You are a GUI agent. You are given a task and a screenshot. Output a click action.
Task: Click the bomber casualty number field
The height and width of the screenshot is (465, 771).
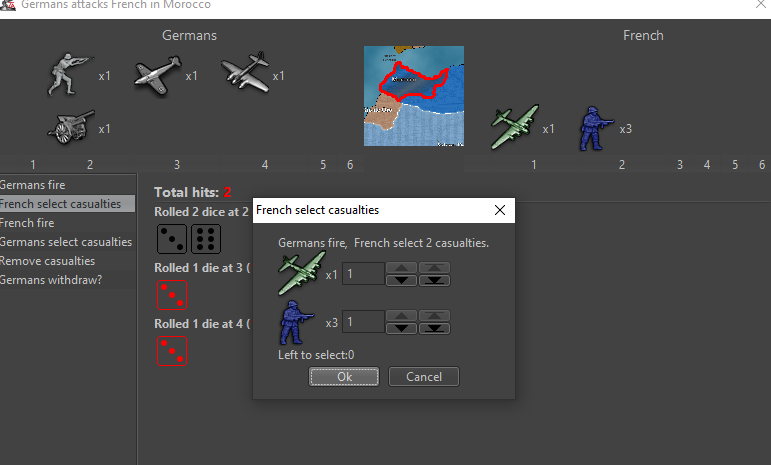[363, 273]
